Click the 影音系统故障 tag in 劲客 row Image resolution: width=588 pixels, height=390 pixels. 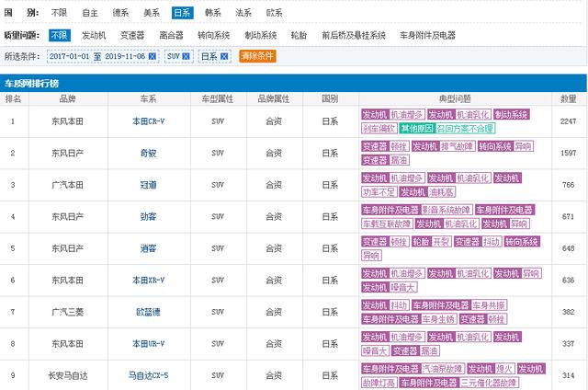coord(446,210)
